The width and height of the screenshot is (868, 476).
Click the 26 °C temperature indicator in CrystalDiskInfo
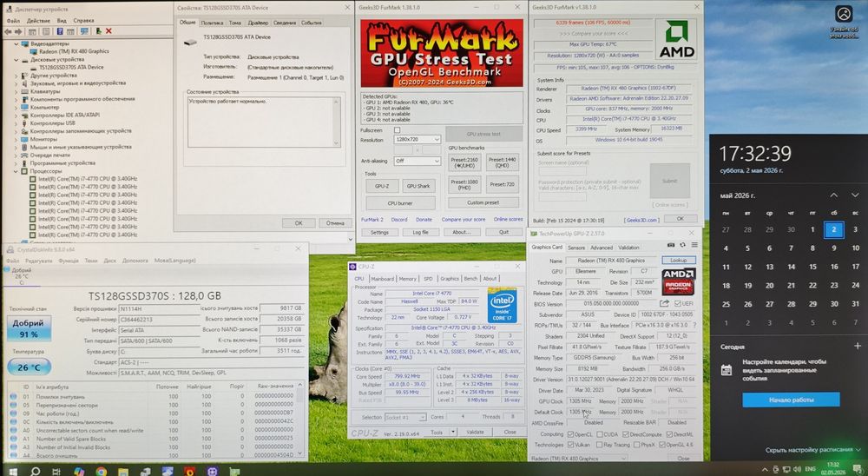[x=29, y=367]
